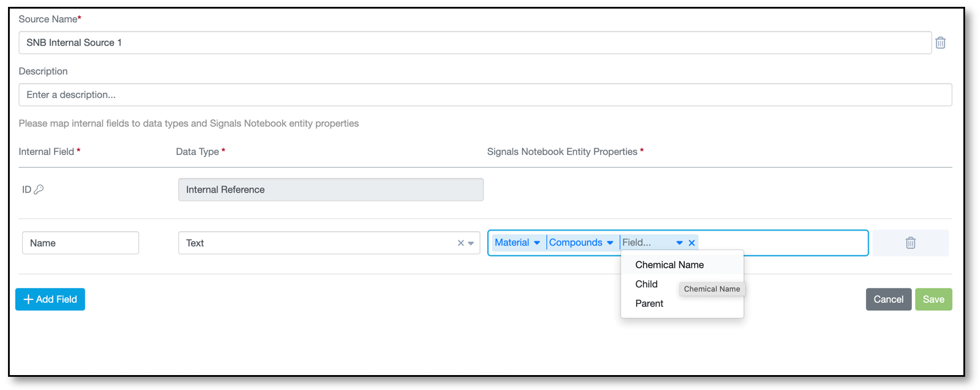The height and width of the screenshot is (390, 980).
Task: Delete the source with top trash icon
Action: pyautogui.click(x=940, y=42)
